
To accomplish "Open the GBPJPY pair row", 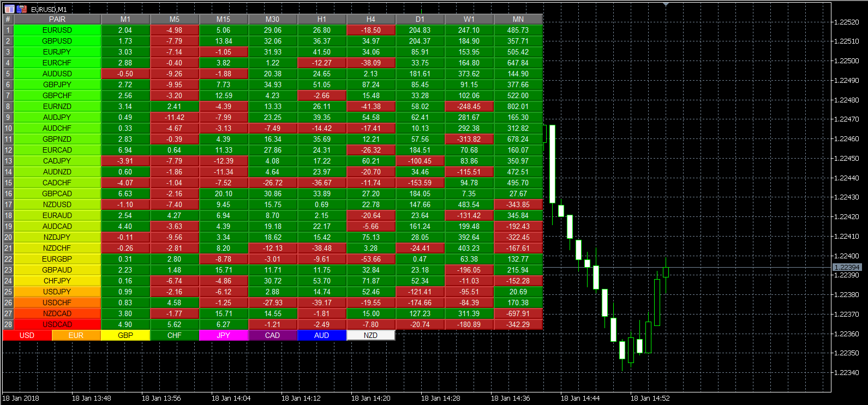I will point(57,84).
